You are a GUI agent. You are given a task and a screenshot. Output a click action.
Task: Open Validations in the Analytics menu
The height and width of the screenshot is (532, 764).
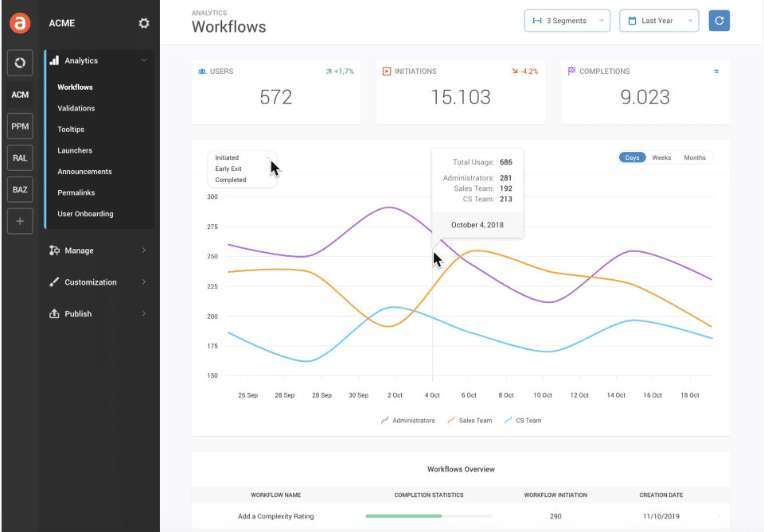[76, 108]
